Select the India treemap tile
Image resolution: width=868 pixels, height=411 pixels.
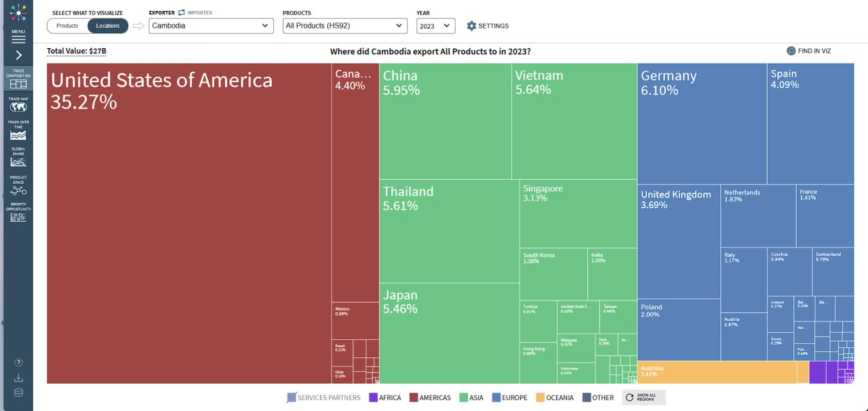612,274
